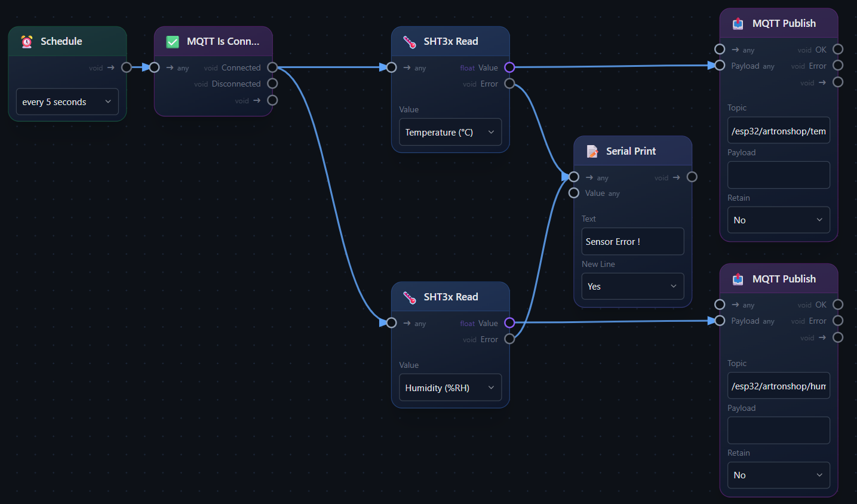
Task: Click the Topic field with /esp32/artronshop/tem
Action: (779, 131)
